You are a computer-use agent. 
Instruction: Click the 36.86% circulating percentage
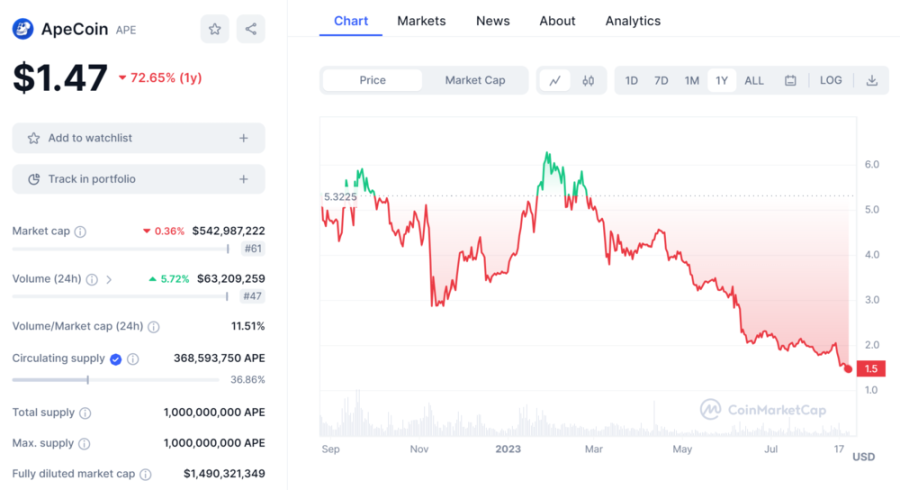[x=247, y=379]
